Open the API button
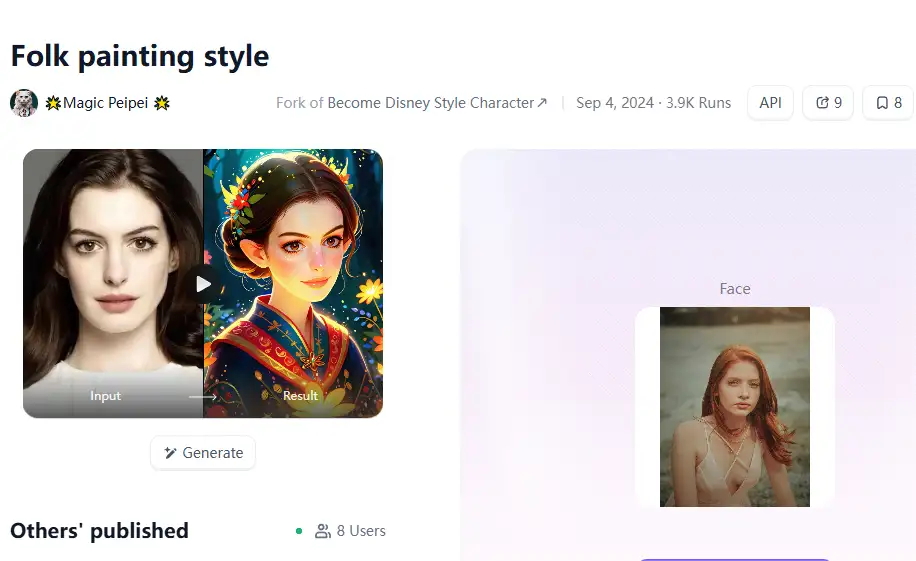Viewport: 916px width, 561px height. tap(770, 103)
